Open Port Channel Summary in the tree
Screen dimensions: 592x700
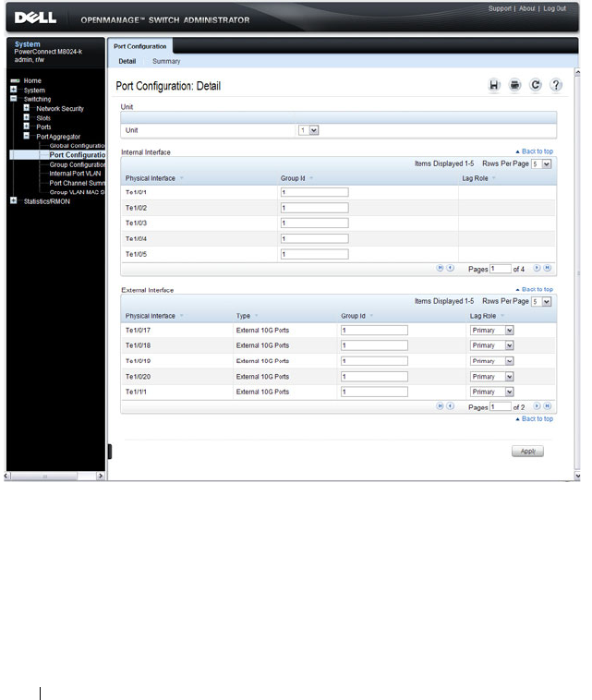[78, 183]
